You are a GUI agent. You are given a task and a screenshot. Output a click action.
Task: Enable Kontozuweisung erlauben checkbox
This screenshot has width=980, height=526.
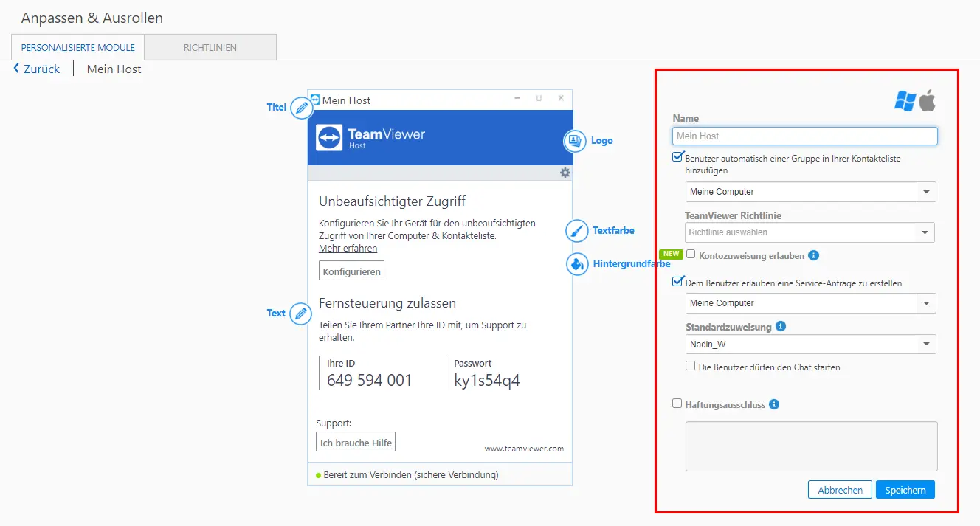pos(691,254)
